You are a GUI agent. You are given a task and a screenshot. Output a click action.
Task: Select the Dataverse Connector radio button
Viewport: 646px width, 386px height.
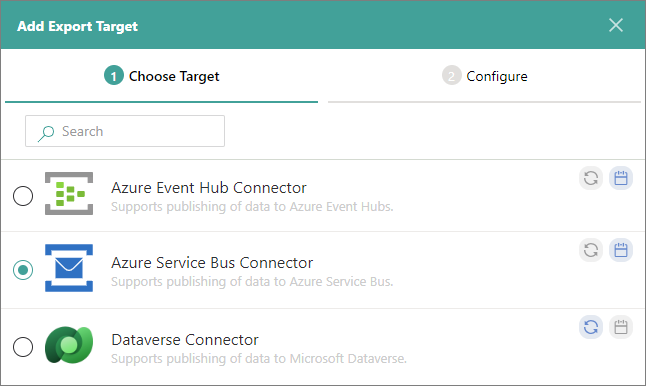pyautogui.click(x=23, y=347)
